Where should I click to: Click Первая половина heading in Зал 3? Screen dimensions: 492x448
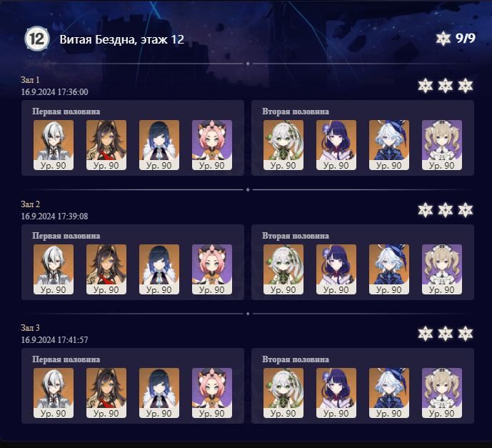click(x=66, y=359)
